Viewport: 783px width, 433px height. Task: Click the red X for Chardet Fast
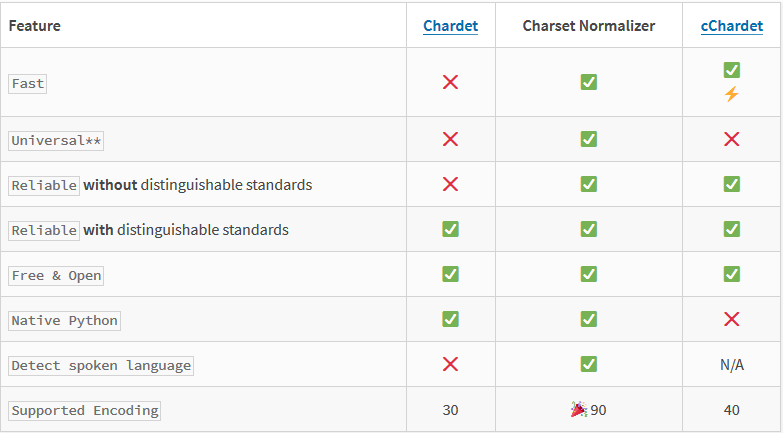coord(450,82)
